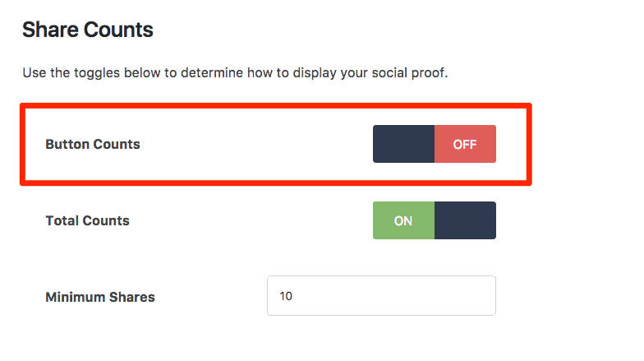The height and width of the screenshot is (361, 644).
Task: Click the word "Total" in Total Counts label
Action: click(62, 220)
